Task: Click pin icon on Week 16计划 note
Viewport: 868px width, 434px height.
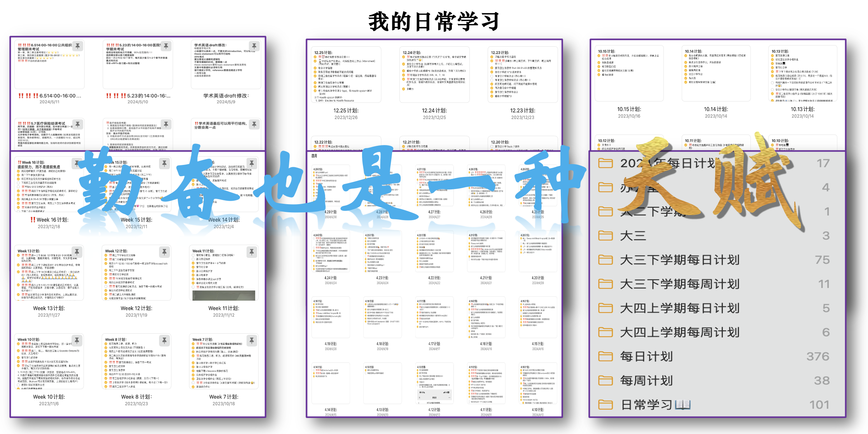Action: pos(77,163)
